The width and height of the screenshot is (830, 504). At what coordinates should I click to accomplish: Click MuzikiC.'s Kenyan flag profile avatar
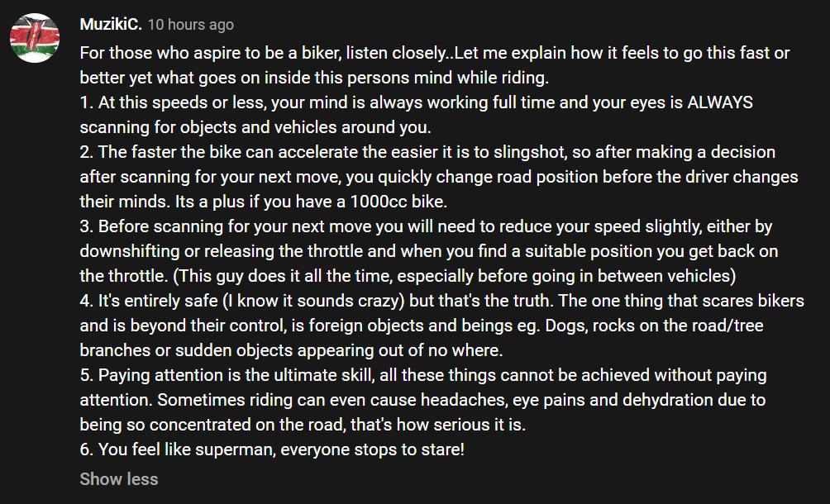(x=32, y=37)
